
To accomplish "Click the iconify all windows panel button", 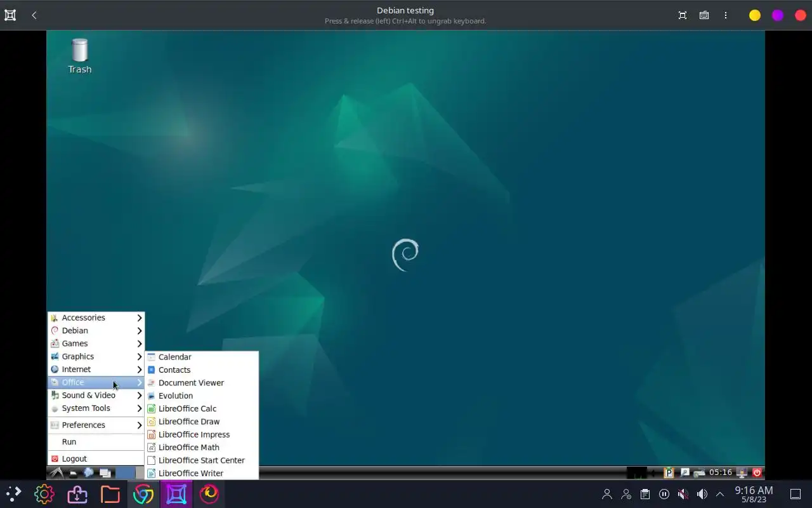I will pos(105,473).
